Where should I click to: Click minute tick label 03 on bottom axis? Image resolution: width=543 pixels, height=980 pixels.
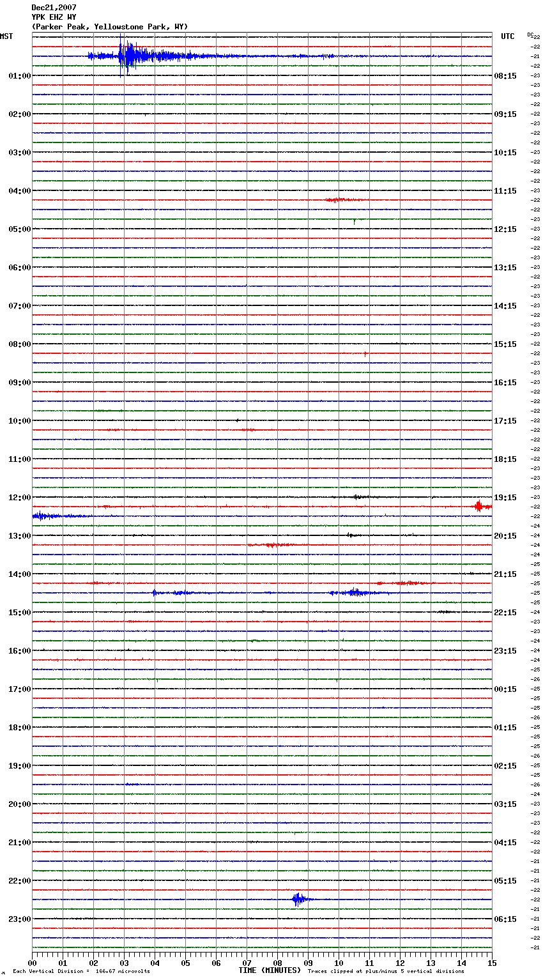pyautogui.click(x=124, y=963)
